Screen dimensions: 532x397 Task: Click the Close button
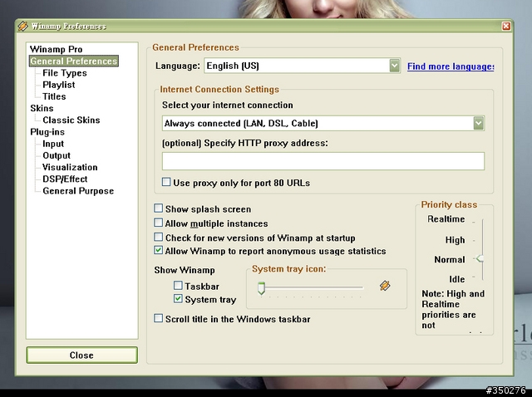[81, 355]
